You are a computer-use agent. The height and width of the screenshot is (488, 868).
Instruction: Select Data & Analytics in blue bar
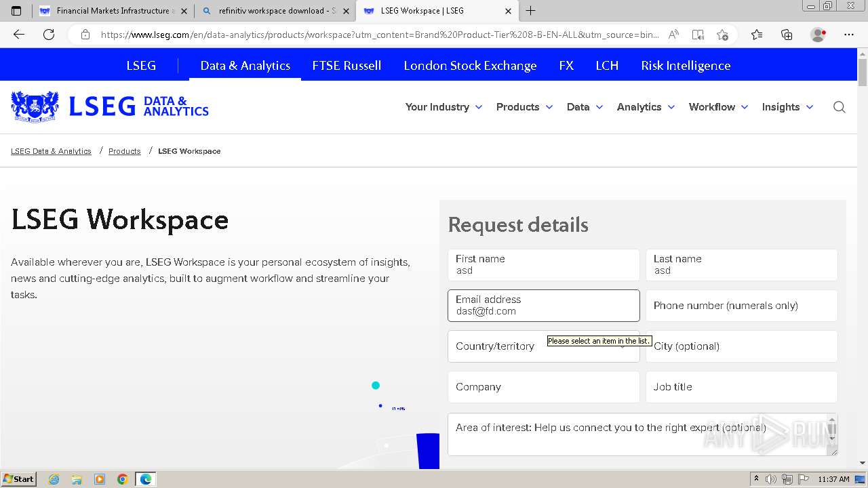(x=245, y=66)
